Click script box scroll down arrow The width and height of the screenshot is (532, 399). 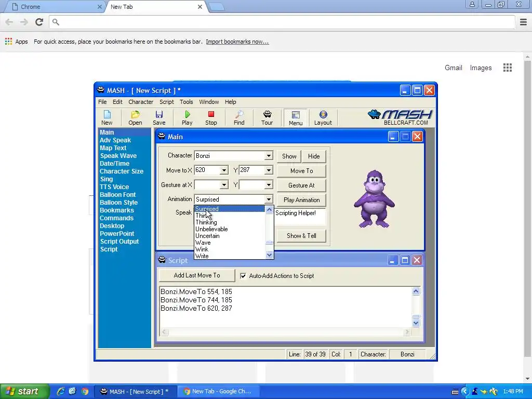pos(416,323)
